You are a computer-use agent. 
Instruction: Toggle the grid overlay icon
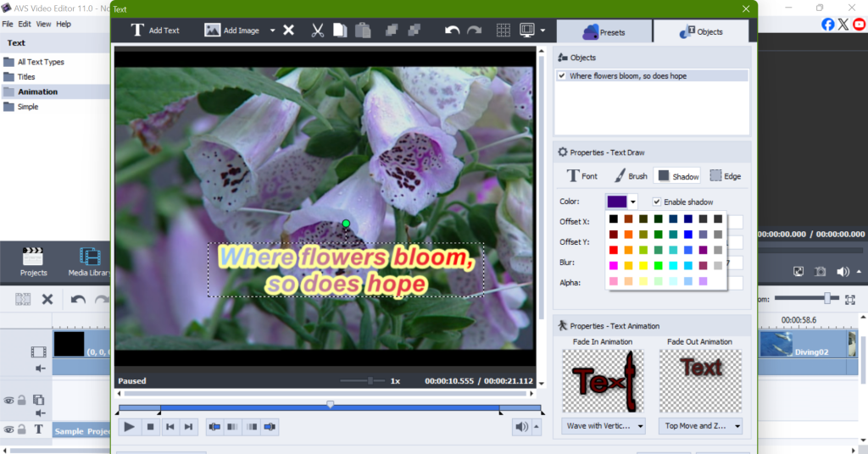503,30
